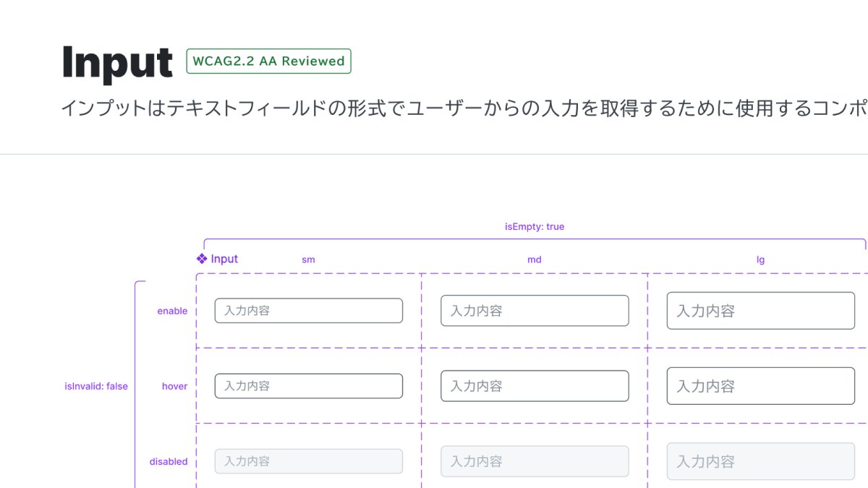Expand the isEmpty bracket at the top
The width and height of the screenshot is (868, 488).
(535, 239)
